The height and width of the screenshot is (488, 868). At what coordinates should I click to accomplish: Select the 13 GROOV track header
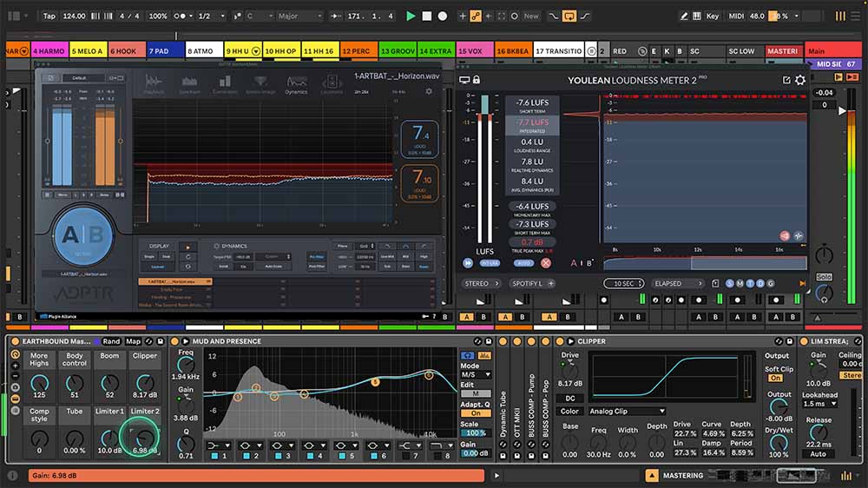coord(398,51)
